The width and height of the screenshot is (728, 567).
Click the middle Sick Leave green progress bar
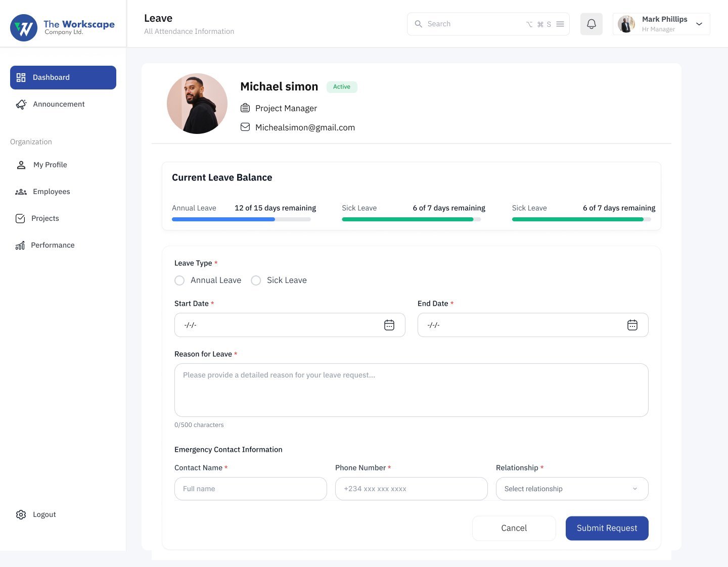coord(412,219)
